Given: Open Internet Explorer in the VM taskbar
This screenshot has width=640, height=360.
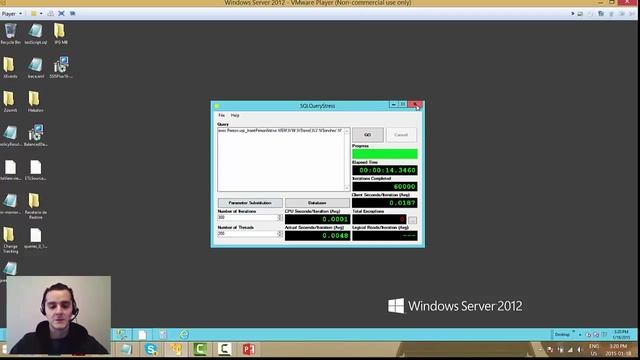Looking at the screenshot, I should point(184,335).
